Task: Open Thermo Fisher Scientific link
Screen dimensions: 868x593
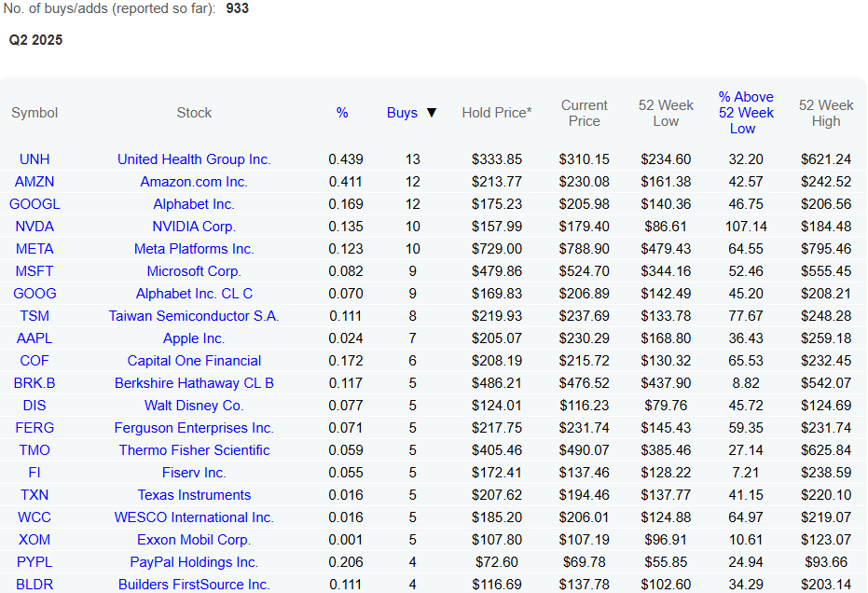Action: click(x=194, y=450)
